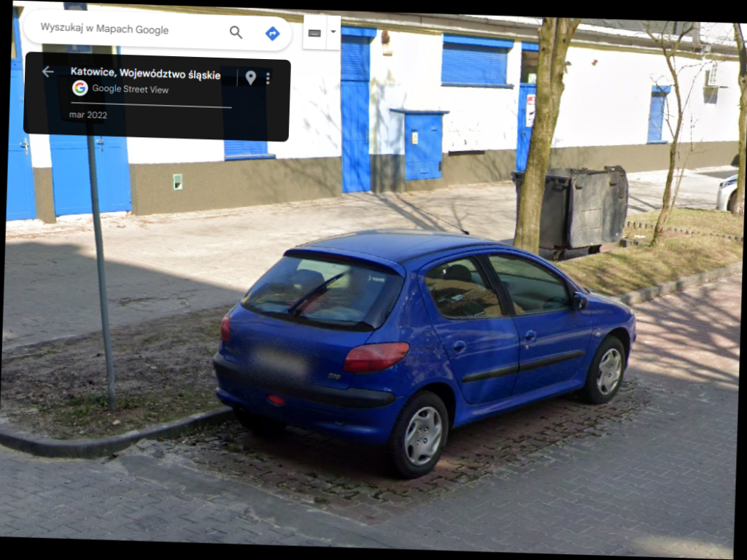Click the keyboard input tool icon
The height and width of the screenshot is (560, 747).
coord(315,33)
